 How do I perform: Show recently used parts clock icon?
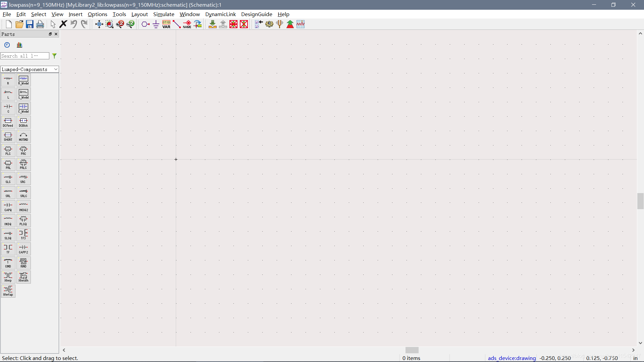coord(7,45)
